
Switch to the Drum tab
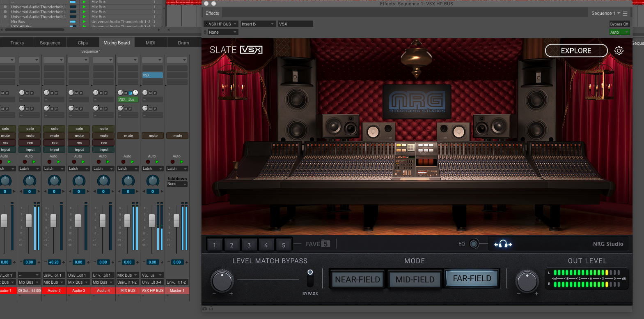[x=183, y=43]
